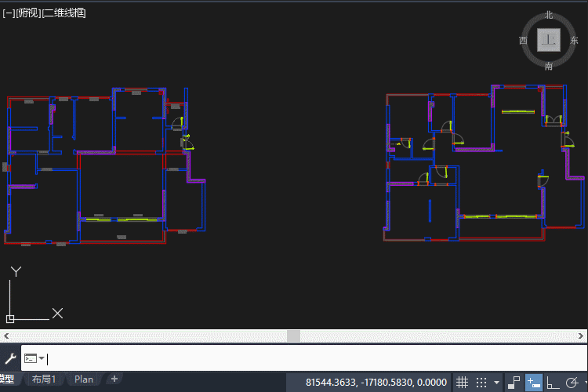The width and height of the screenshot is (588, 392).
Task: Toggle ortho mode icon
Action: (x=553, y=383)
